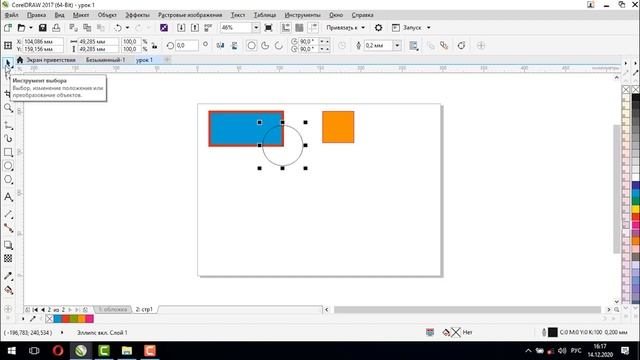Screen dimensions: 640x360
Task: Select the Zoom magnifier tool
Action: tap(8, 108)
